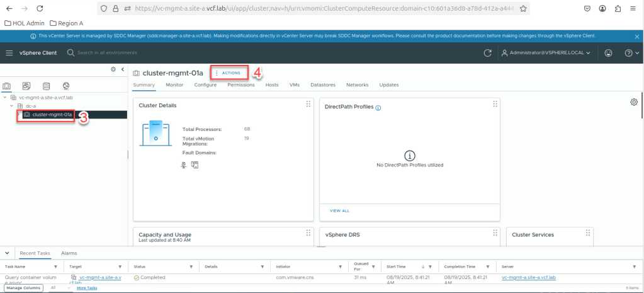
Task: Select dc-a datacenter in tree
Action: click(x=30, y=106)
